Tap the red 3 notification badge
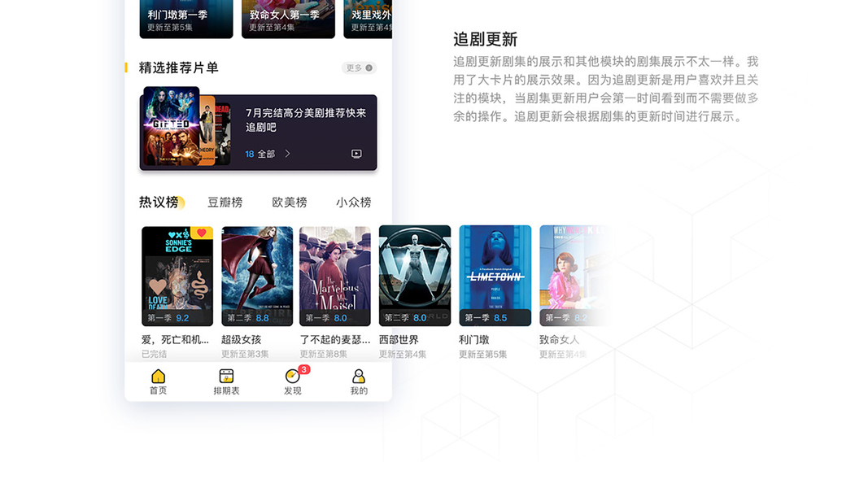This screenshot has width=868, height=488. point(304,369)
